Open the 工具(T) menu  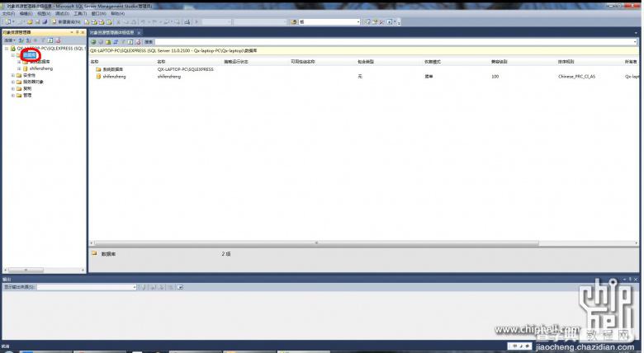(80, 13)
